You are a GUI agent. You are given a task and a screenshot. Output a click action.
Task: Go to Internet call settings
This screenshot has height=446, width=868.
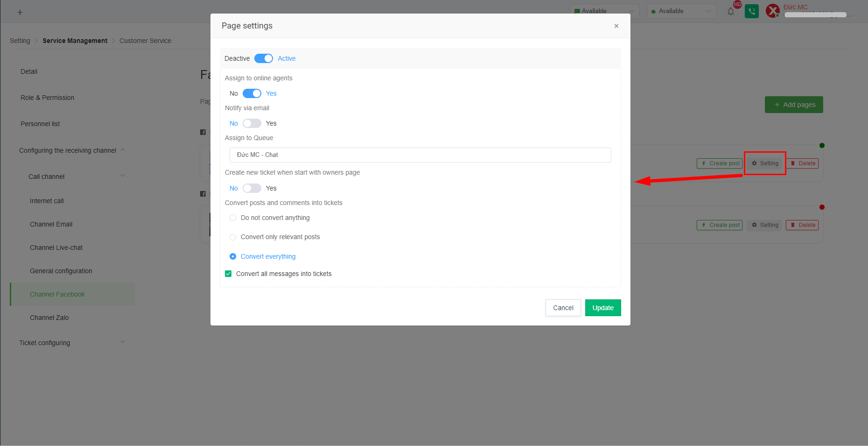(x=47, y=201)
